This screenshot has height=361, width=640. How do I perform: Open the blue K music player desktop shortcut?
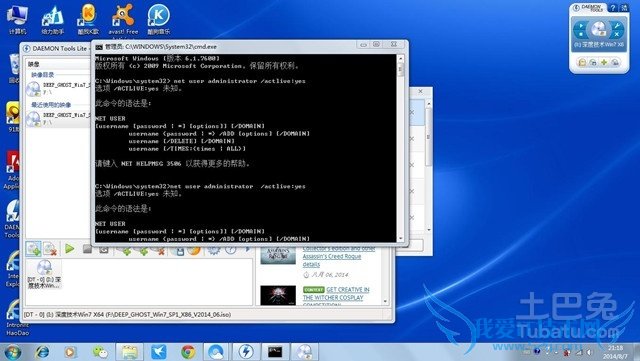click(x=158, y=19)
